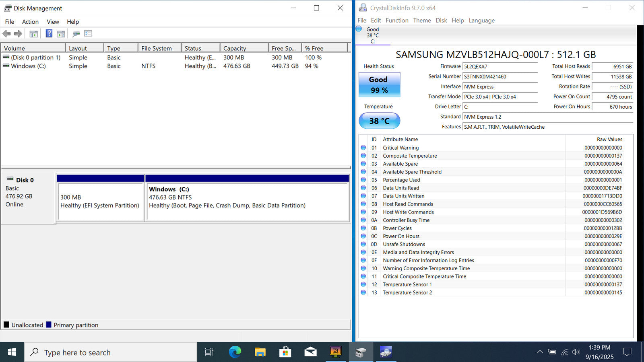The width and height of the screenshot is (644, 362).
Task: Click the CrystalDiskInfo taskbar icon
Action: 386,352
